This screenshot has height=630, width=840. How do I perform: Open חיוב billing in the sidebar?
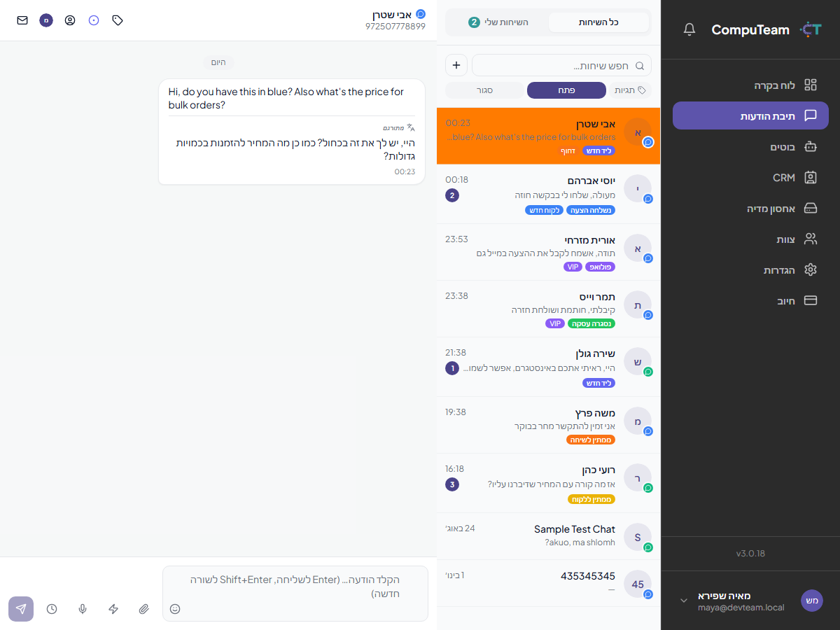click(750, 301)
